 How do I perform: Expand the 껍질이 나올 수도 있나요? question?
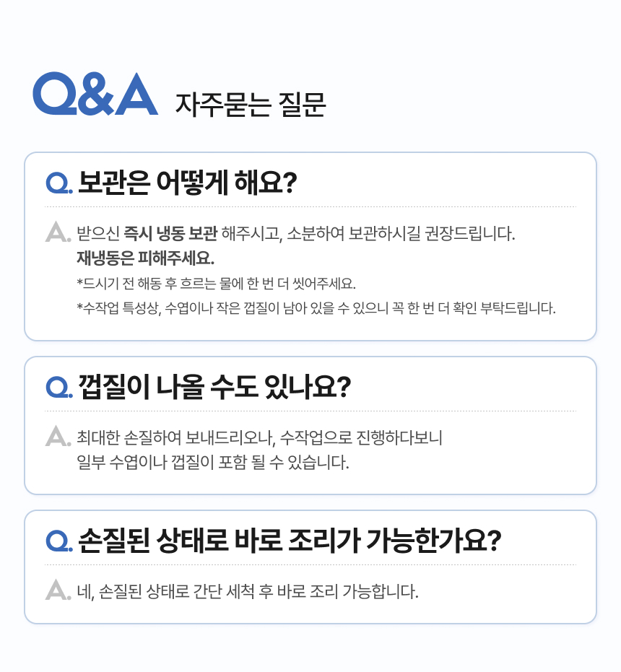coord(214,387)
